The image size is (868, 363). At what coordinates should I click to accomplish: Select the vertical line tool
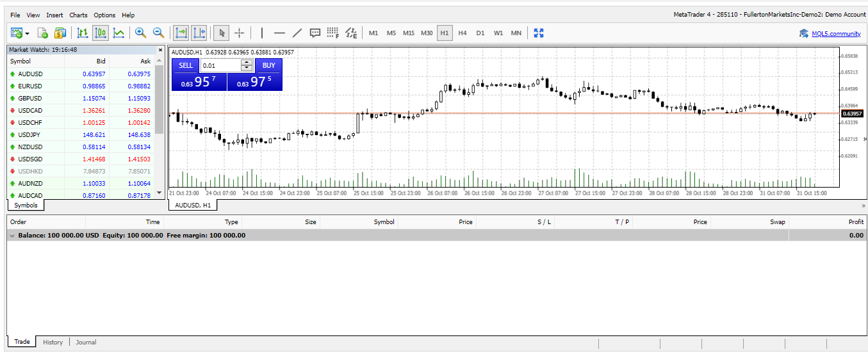pyautogui.click(x=262, y=33)
